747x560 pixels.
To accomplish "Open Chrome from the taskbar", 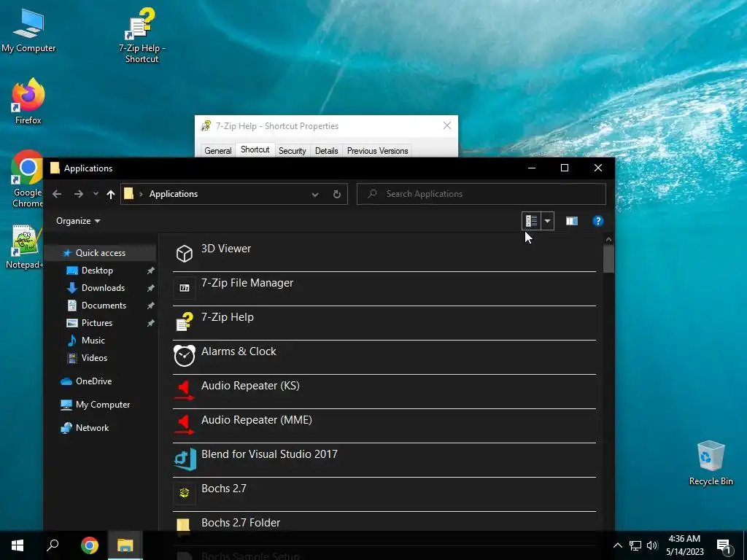I will [90, 545].
